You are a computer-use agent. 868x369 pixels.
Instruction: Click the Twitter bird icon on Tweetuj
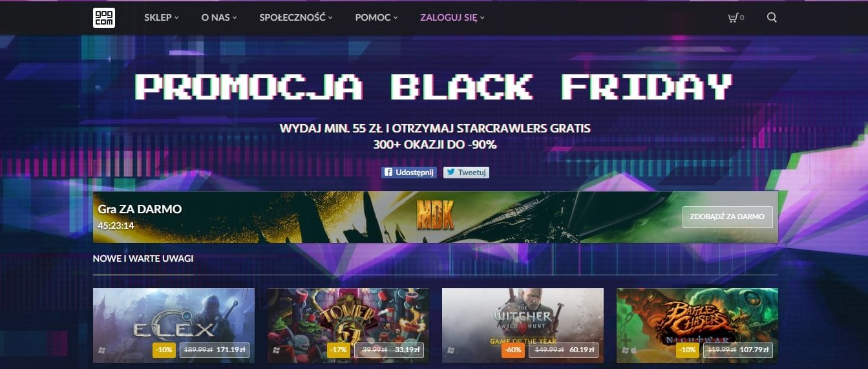coord(450,173)
